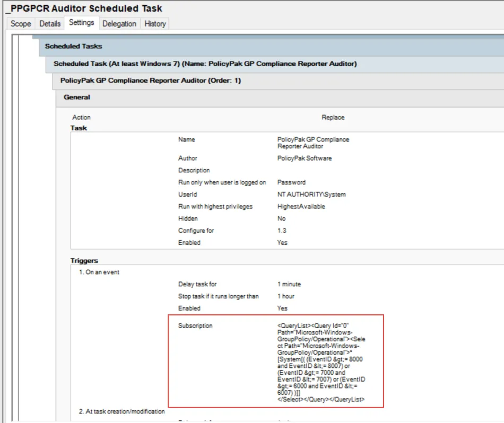Select the PolicyPak Software author value
This screenshot has width=504, height=423.
[305, 158]
